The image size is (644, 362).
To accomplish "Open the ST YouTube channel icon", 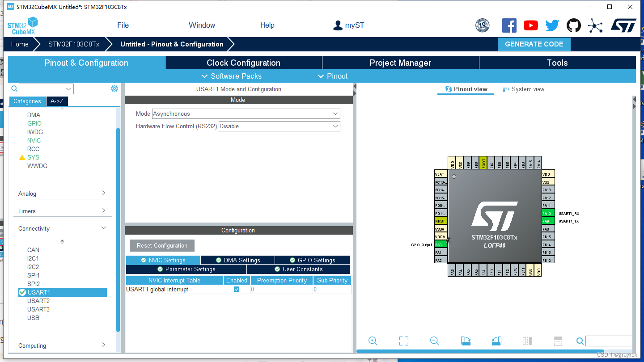I will click(x=531, y=25).
